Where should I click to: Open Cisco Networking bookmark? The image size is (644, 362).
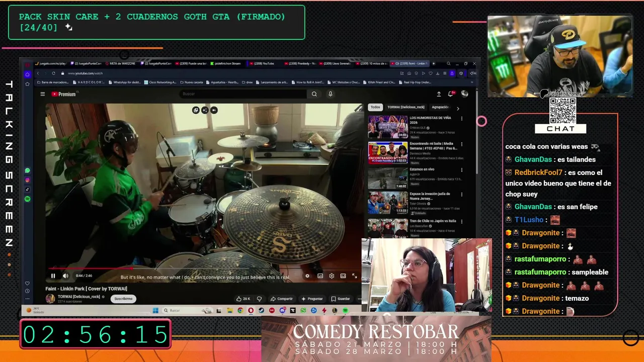click(x=160, y=82)
